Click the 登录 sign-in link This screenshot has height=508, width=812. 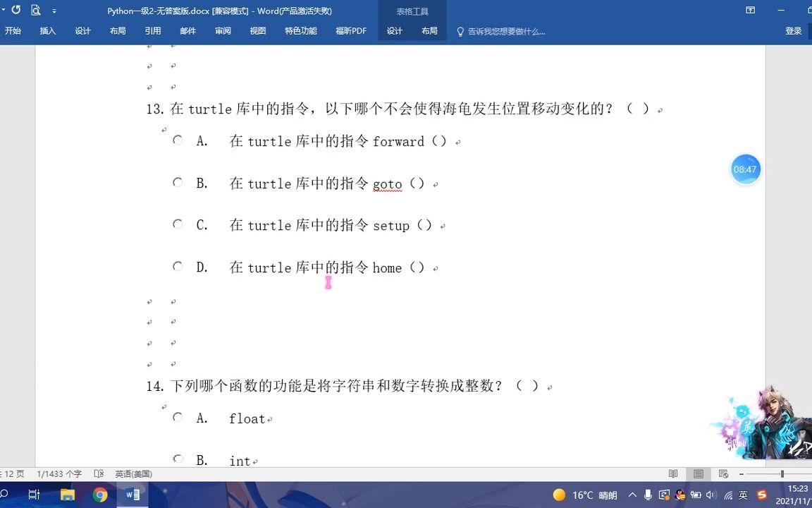coord(794,30)
